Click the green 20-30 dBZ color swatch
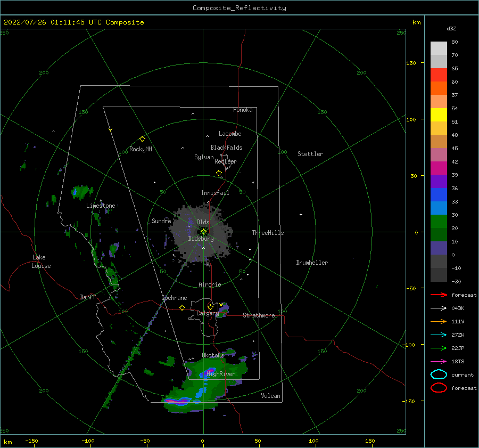 pyautogui.click(x=439, y=222)
